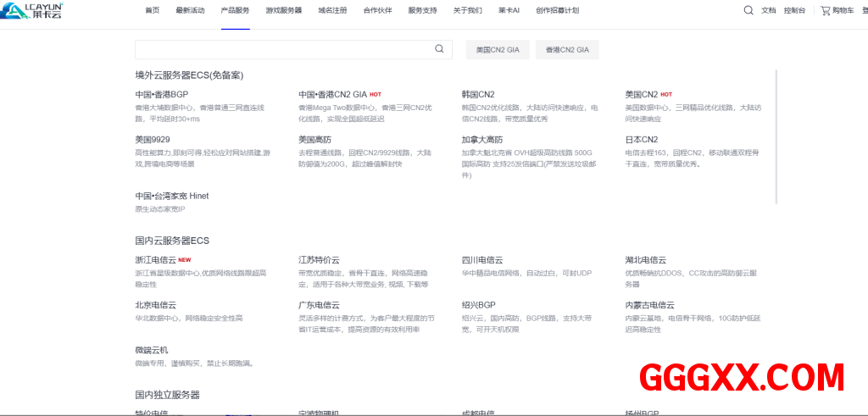Go to 域名注册 in the top navigation

[x=332, y=11]
